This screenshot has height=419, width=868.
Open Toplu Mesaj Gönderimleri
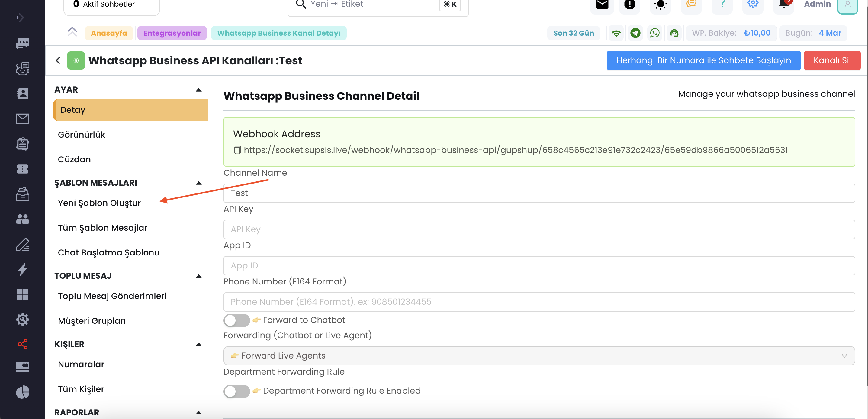112,296
